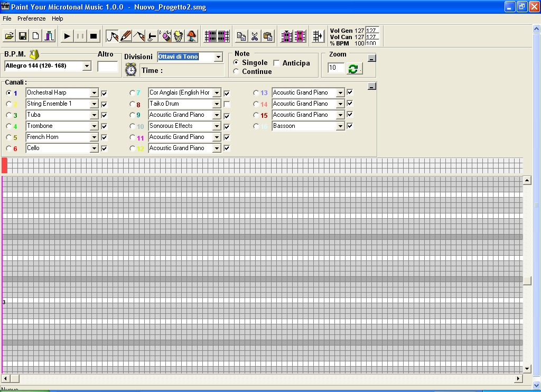The width and height of the screenshot is (541, 392).
Task: Start playback with the Play button
Action: tap(67, 36)
